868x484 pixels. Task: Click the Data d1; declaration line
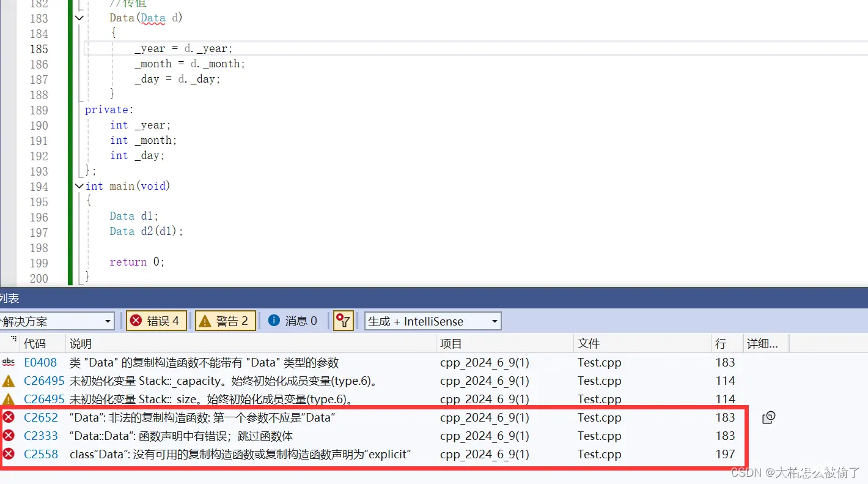coord(134,216)
